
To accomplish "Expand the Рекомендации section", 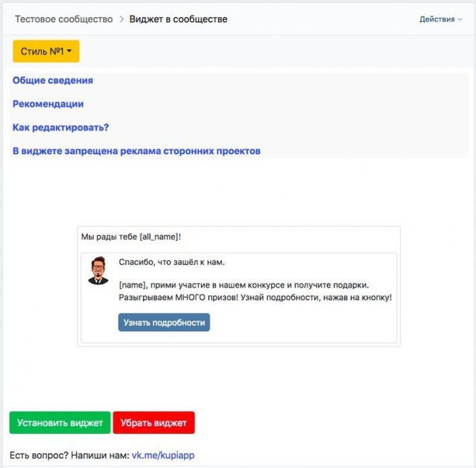I will 48,104.
